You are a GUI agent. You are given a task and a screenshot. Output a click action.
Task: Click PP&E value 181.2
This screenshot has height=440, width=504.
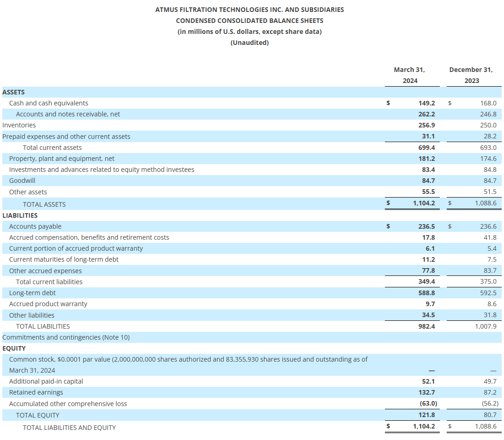[x=427, y=159]
